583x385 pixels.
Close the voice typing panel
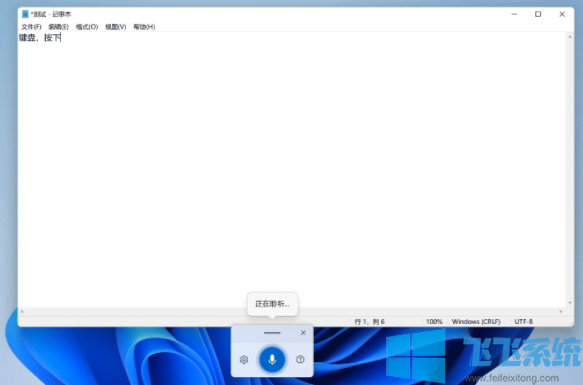pos(303,333)
